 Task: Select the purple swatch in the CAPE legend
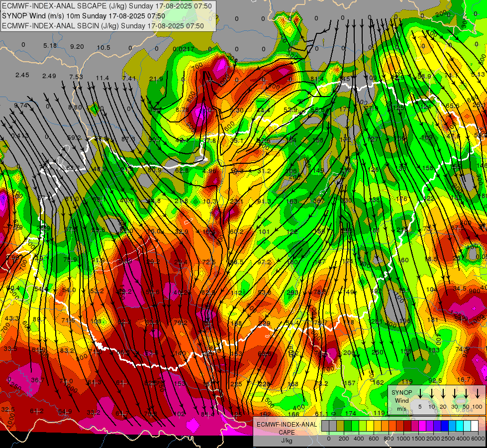pyautogui.click(x=429, y=426)
